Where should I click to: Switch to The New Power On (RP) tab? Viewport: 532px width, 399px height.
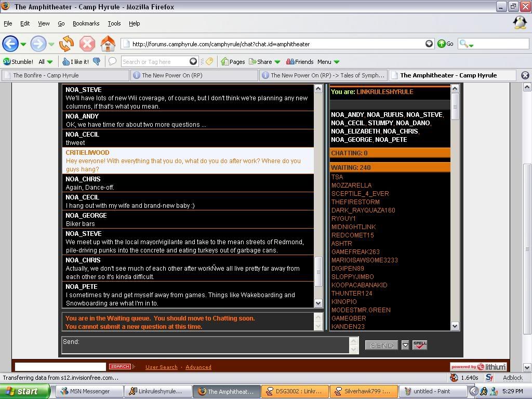[194, 75]
